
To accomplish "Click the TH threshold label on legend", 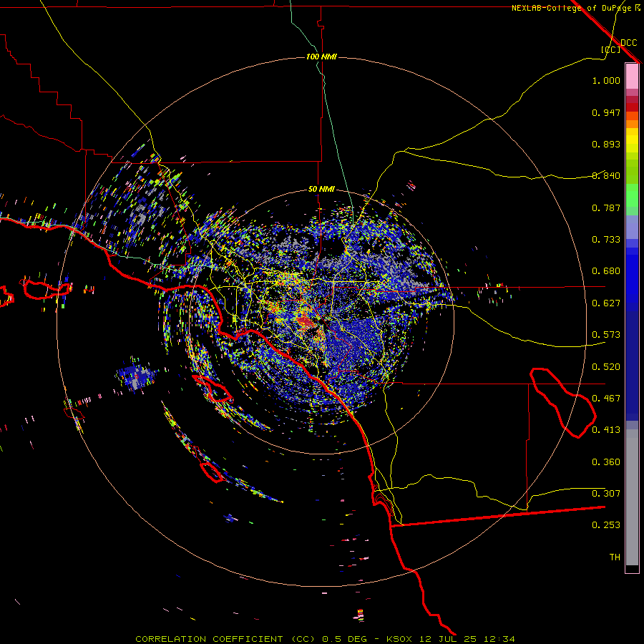I will click(x=615, y=557).
